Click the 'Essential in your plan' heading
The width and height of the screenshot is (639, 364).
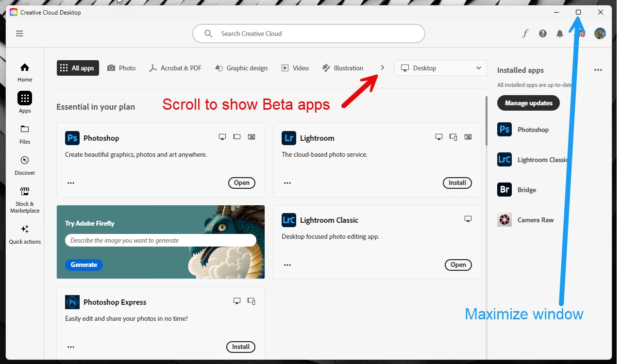click(96, 107)
